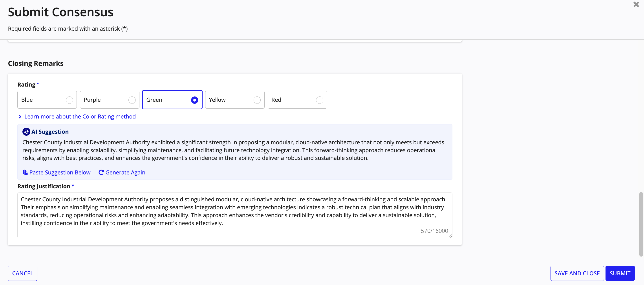The image size is (644, 285).
Task: Click inside the Rating Justification text area
Action: (235, 215)
